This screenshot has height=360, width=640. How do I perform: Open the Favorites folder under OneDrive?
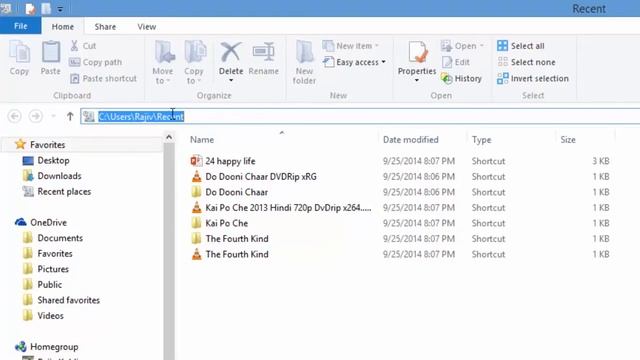pyautogui.click(x=47, y=253)
